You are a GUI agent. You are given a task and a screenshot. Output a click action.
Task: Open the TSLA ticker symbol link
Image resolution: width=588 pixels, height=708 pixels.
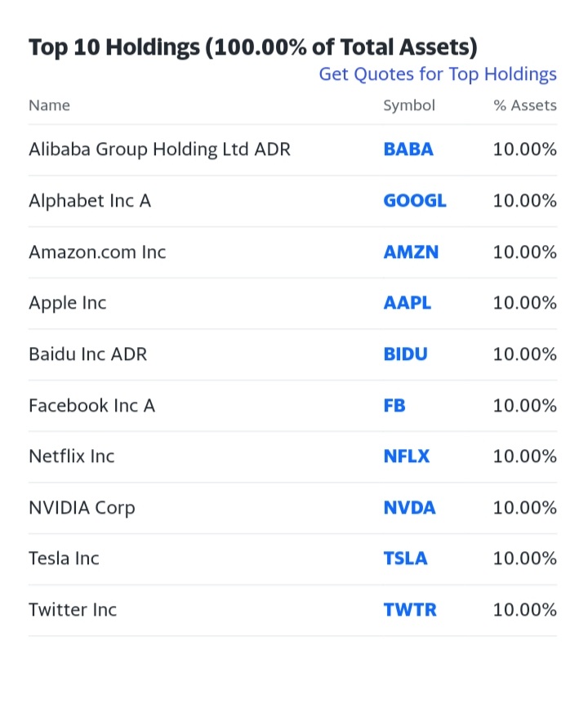[405, 559]
